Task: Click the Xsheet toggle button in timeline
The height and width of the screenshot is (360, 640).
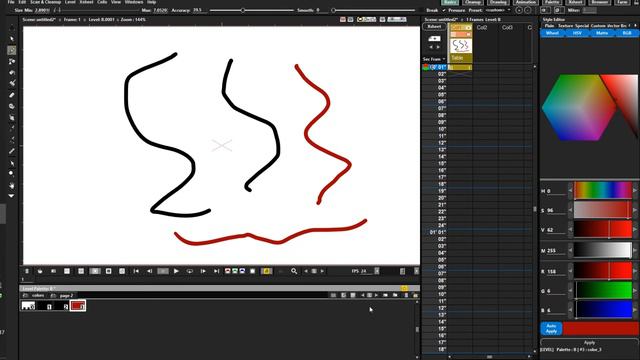Action: (x=434, y=27)
